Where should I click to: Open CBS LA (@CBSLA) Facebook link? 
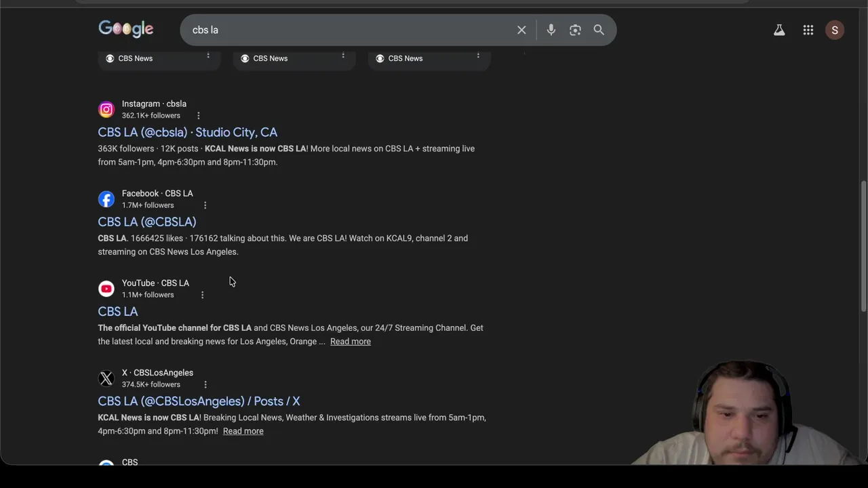point(146,222)
